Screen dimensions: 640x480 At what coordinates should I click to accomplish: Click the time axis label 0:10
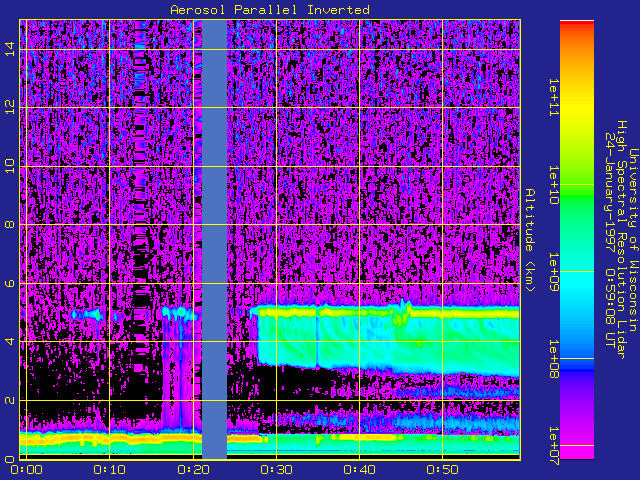click(x=109, y=470)
